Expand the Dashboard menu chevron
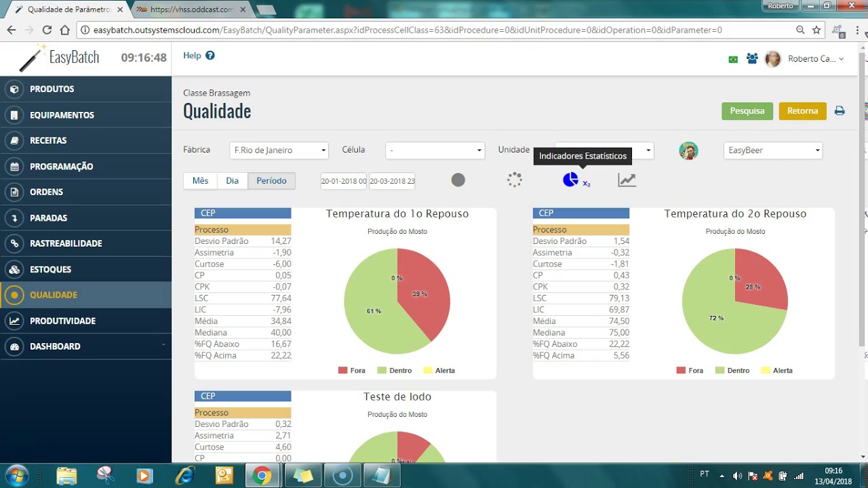Screen dimensions: 868x488 click(163, 345)
